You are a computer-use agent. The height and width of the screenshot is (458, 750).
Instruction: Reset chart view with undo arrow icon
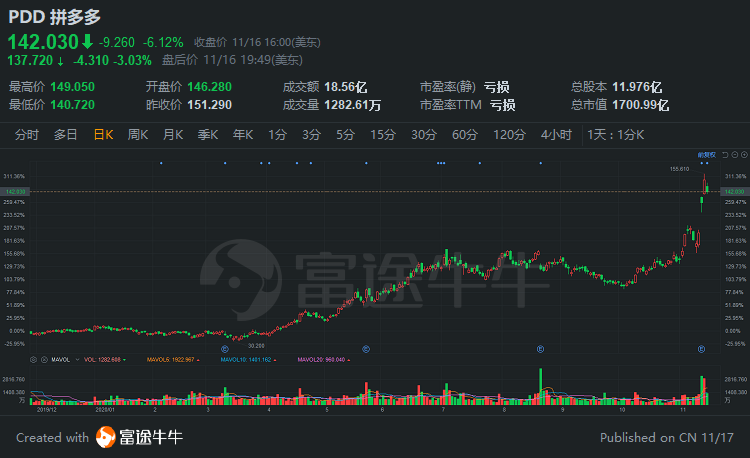coord(725,155)
